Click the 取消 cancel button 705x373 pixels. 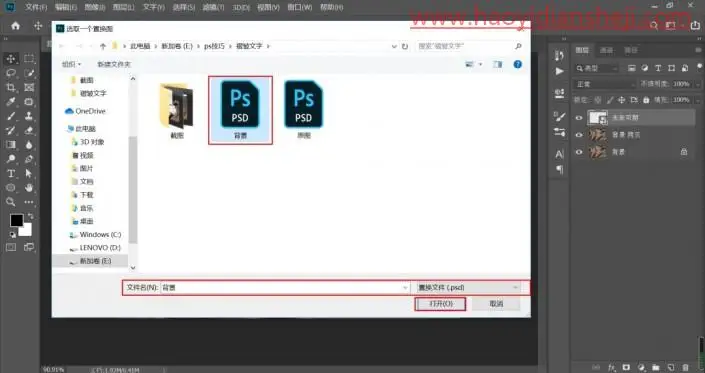496,304
